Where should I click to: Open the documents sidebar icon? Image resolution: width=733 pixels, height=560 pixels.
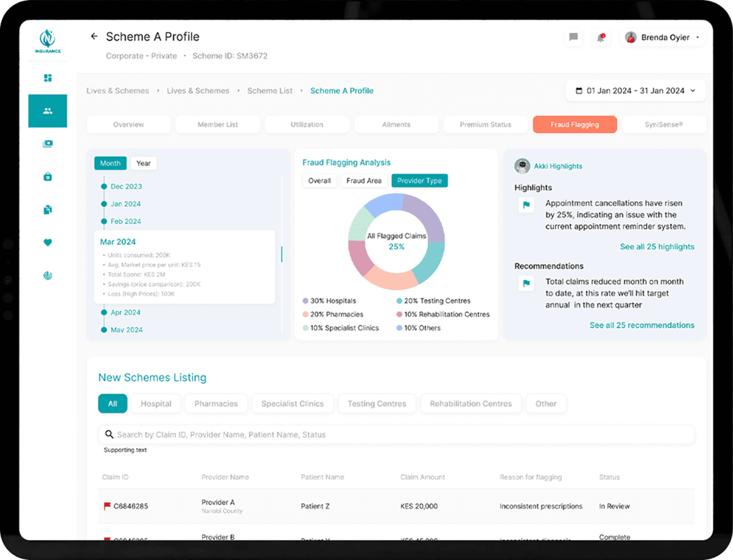(48, 210)
